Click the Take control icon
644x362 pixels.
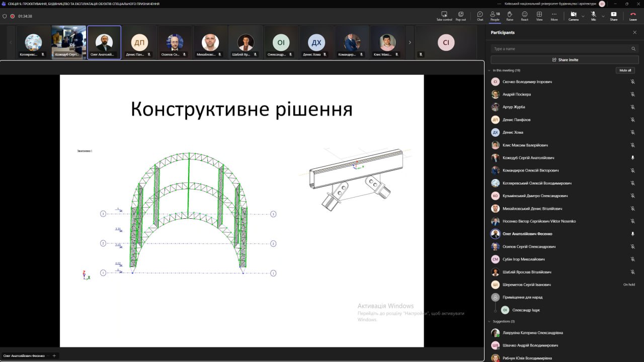(444, 15)
